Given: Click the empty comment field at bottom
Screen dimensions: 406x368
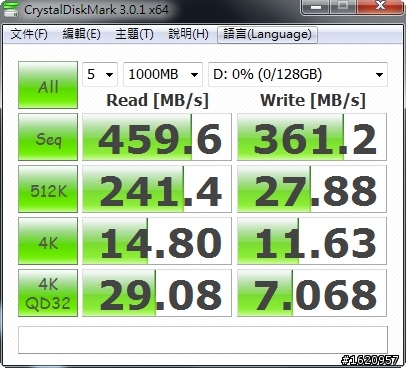Looking at the screenshot, I should click(203, 340).
